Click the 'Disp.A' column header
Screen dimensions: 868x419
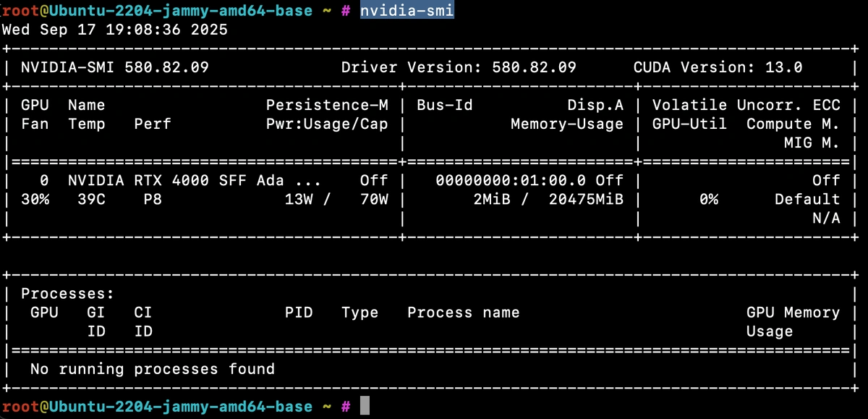595,105
